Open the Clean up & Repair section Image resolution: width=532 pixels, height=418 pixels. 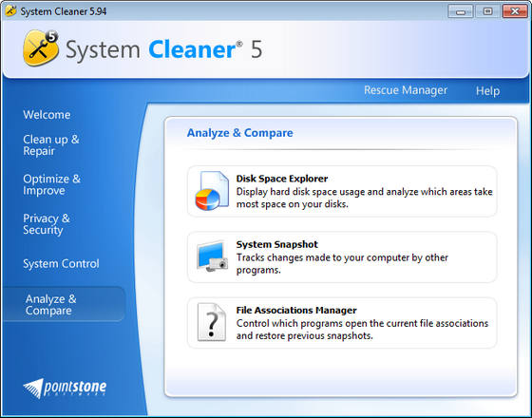(51, 144)
